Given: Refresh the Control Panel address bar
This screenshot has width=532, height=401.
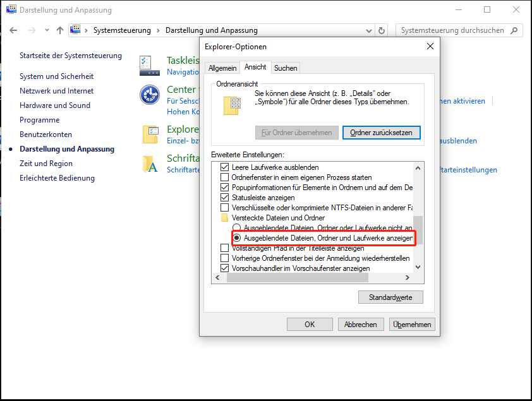Looking at the screenshot, I should click(x=382, y=30).
